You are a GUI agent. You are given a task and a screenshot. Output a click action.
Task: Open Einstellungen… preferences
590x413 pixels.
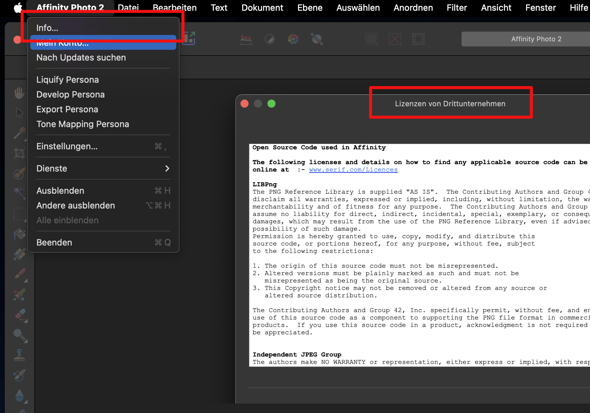coord(103,146)
